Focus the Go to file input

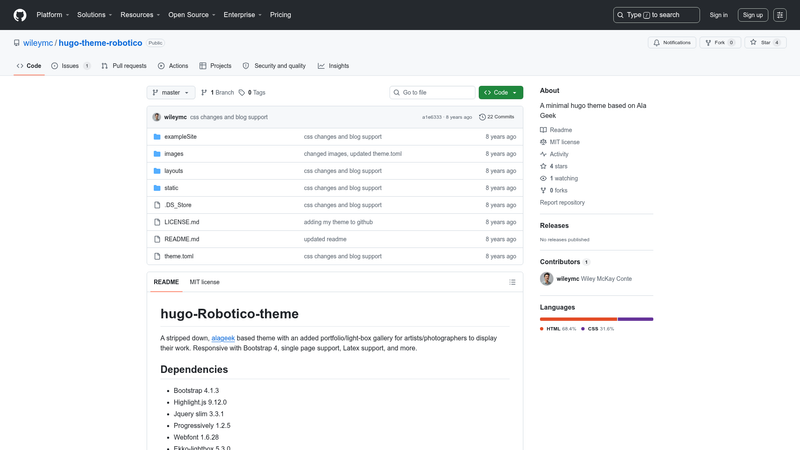click(x=432, y=92)
